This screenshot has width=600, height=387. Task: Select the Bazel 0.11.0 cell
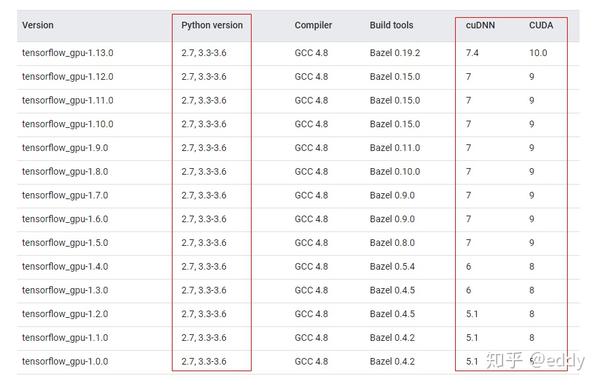(395, 148)
